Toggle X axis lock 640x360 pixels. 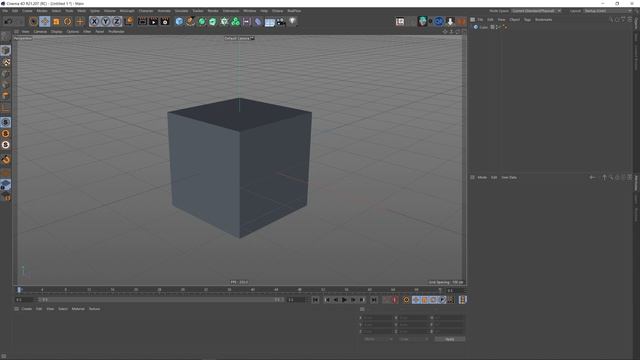click(x=94, y=21)
